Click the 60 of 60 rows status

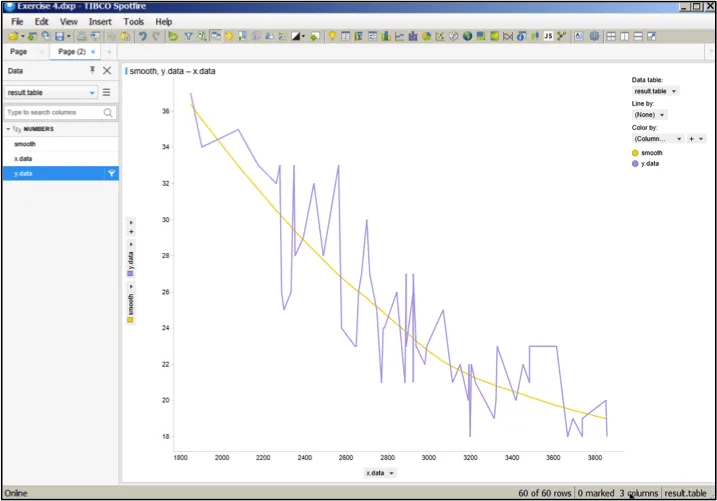coord(545,493)
